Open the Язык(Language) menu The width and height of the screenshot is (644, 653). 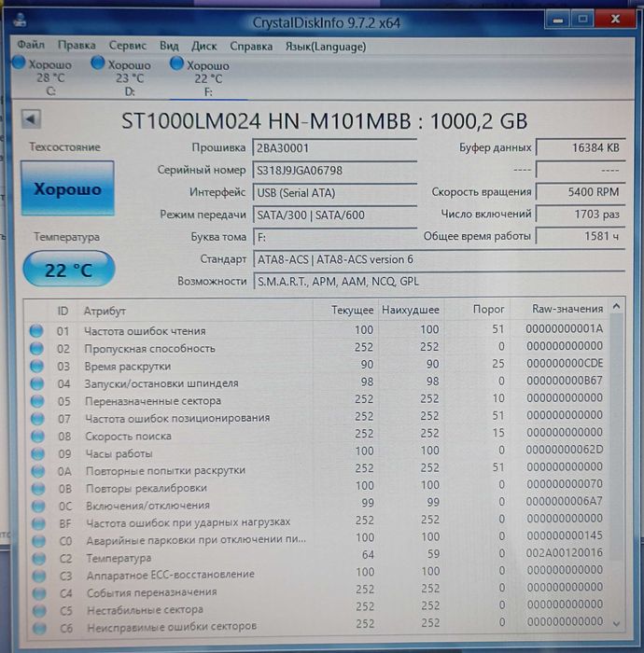tap(326, 47)
